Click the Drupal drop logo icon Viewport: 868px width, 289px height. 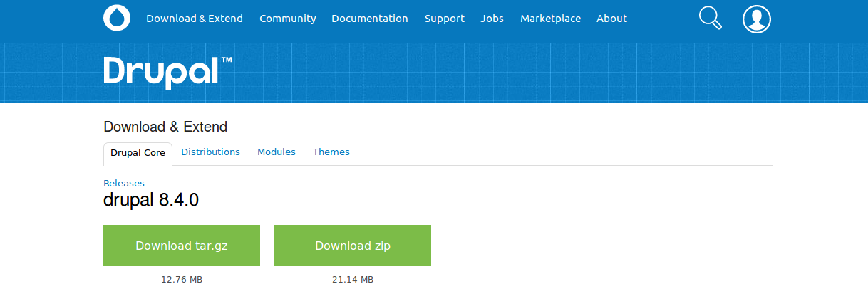[x=117, y=19]
